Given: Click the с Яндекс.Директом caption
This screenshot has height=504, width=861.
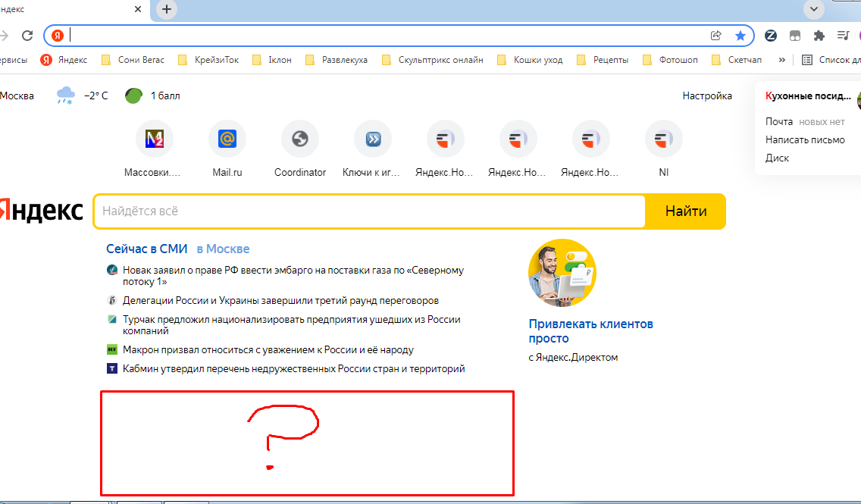Looking at the screenshot, I should click(x=573, y=358).
